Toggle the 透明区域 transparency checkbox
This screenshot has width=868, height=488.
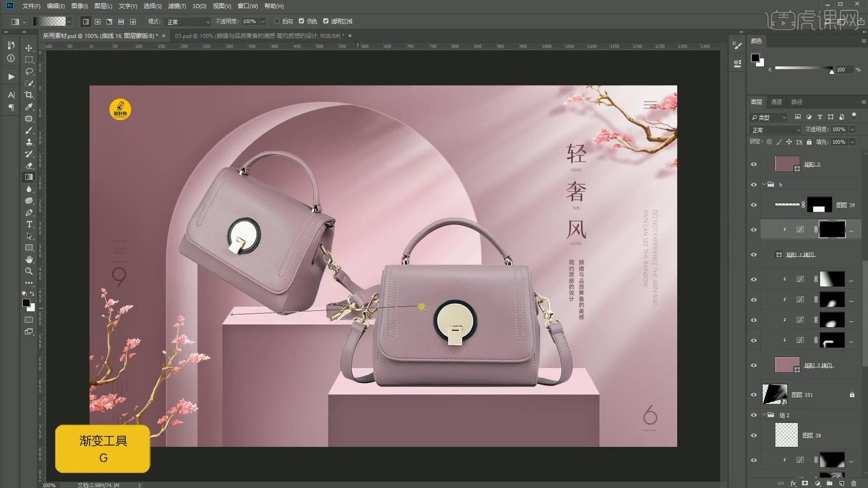pos(326,21)
